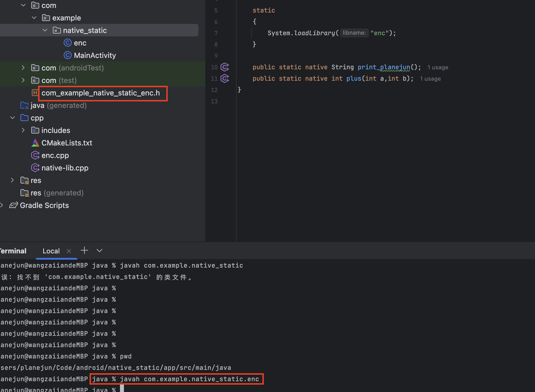Click the MainActivity class icon
This screenshot has height=392, width=535.
coord(67,55)
